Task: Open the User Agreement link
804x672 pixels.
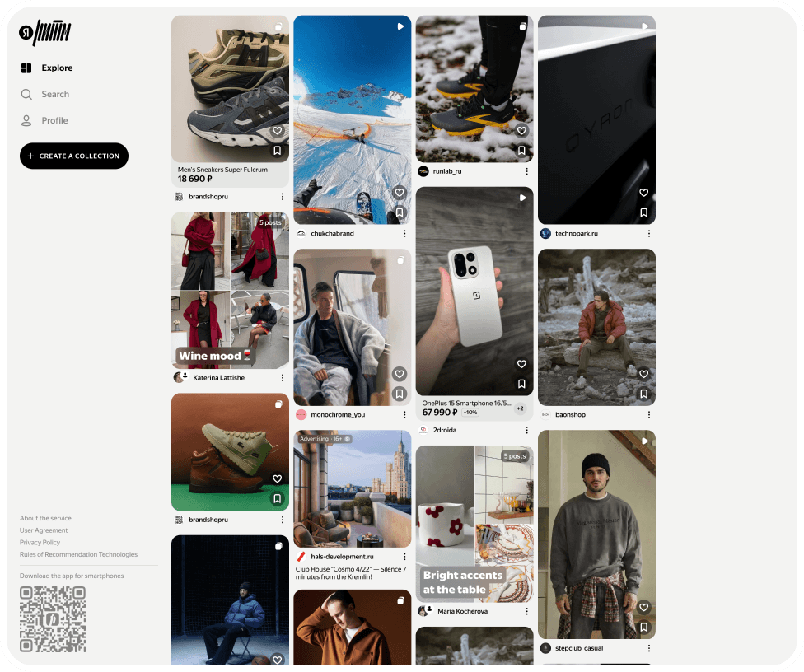Action: pyautogui.click(x=44, y=530)
